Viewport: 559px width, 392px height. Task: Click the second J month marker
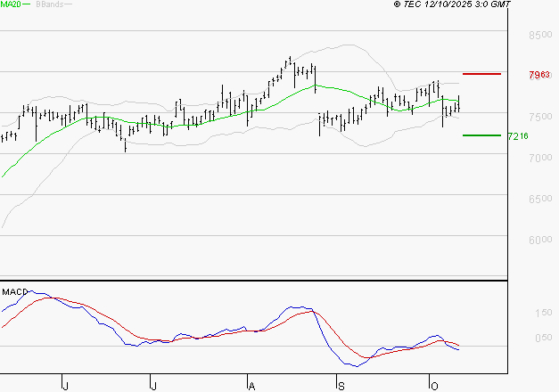click(153, 387)
